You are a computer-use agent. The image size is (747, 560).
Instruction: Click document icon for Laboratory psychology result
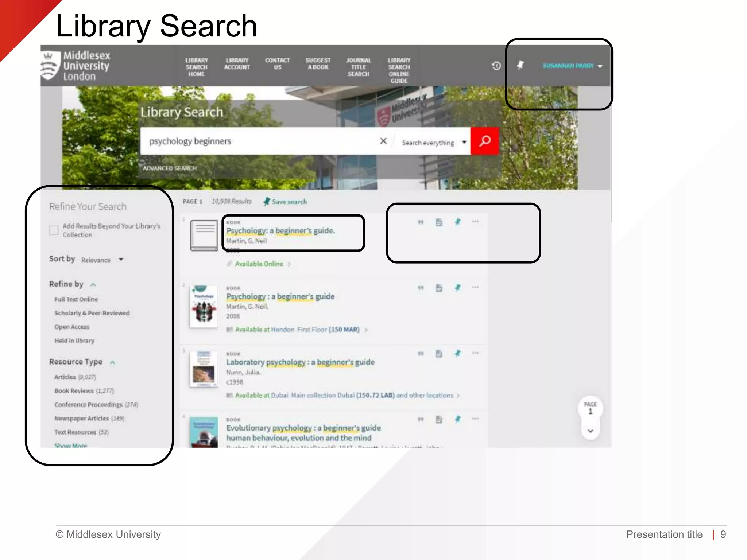tap(439, 354)
